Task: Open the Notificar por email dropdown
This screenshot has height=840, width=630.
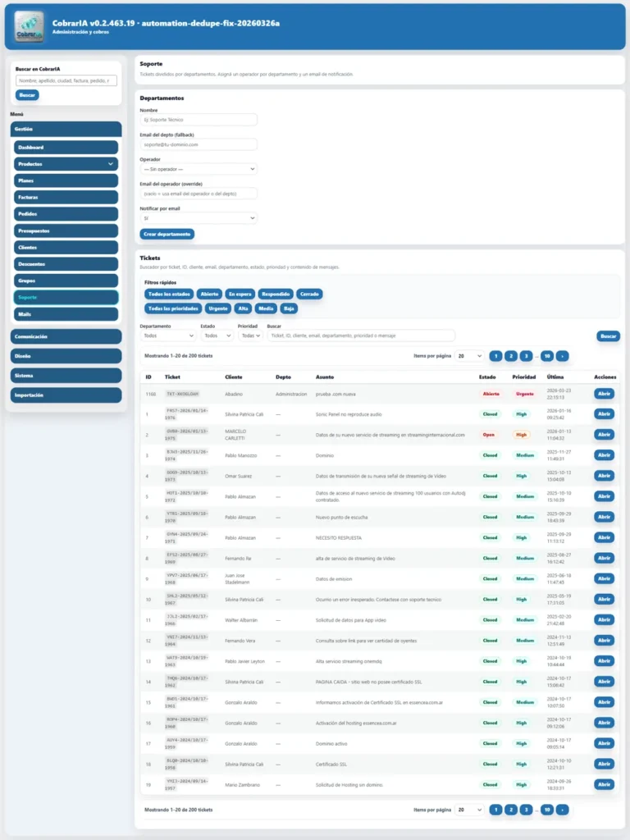Action: pyautogui.click(x=199, y=218)
